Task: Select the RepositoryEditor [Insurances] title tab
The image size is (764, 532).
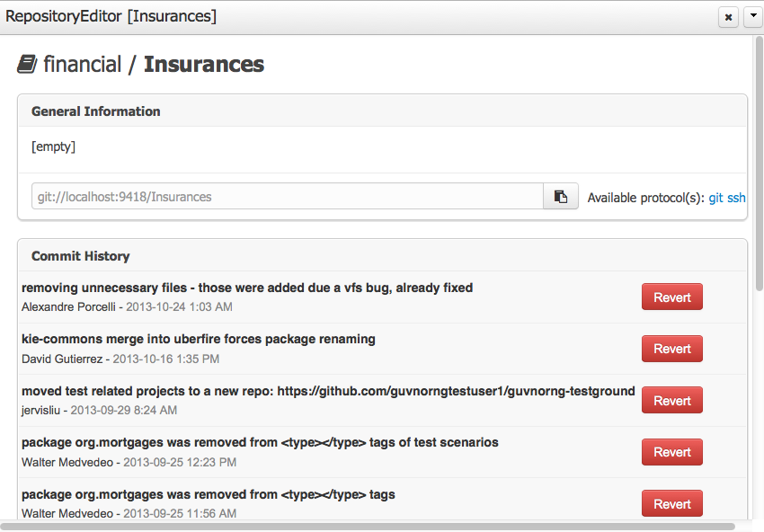Action: pyautogui.click(x=111, y=16)
